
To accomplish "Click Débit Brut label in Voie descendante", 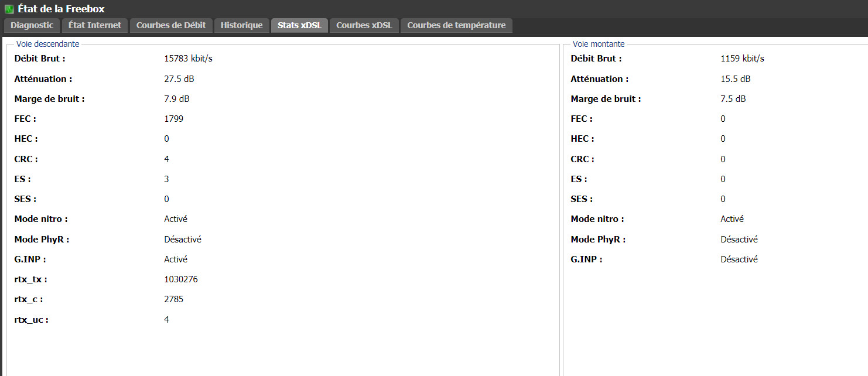I will [40, 59].
